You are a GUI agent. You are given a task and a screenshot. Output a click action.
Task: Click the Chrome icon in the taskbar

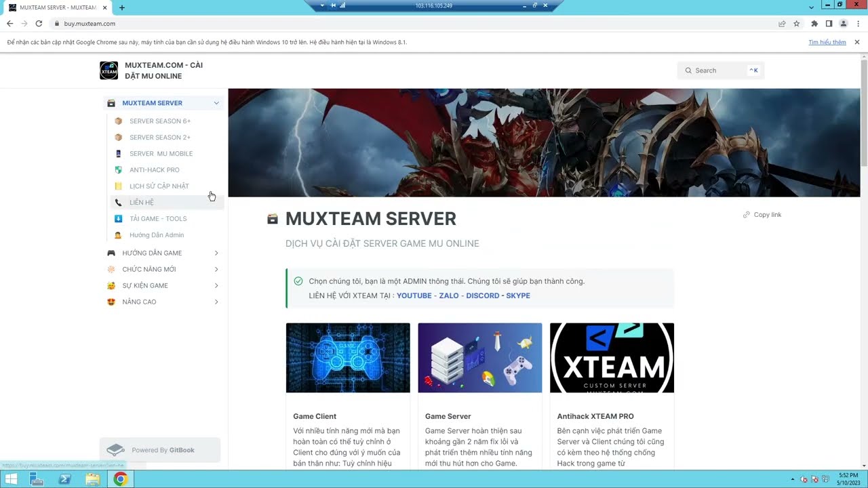[120, 479]
